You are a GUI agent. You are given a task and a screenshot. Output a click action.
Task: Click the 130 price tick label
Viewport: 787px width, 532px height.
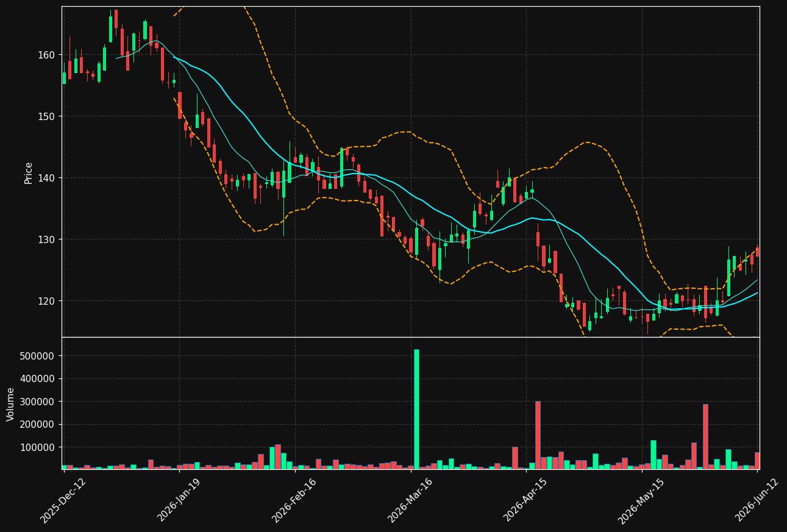click(x=47, y=239)
